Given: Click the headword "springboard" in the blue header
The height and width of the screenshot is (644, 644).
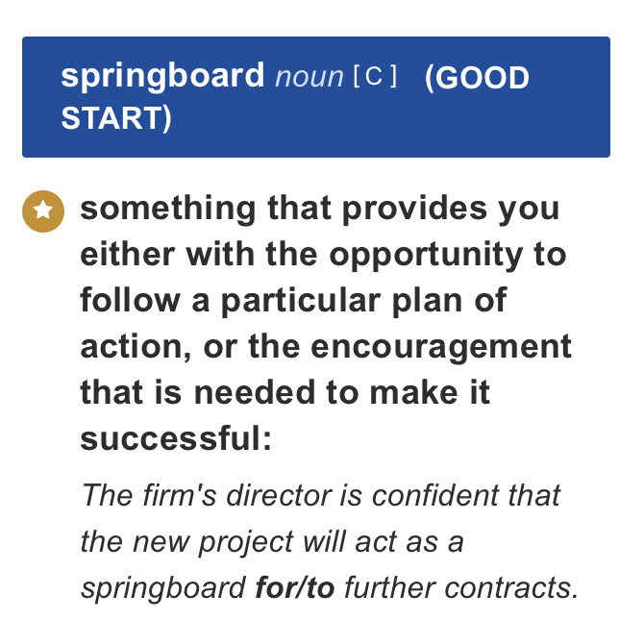Looking at the screenshot, I should (162, 76).
